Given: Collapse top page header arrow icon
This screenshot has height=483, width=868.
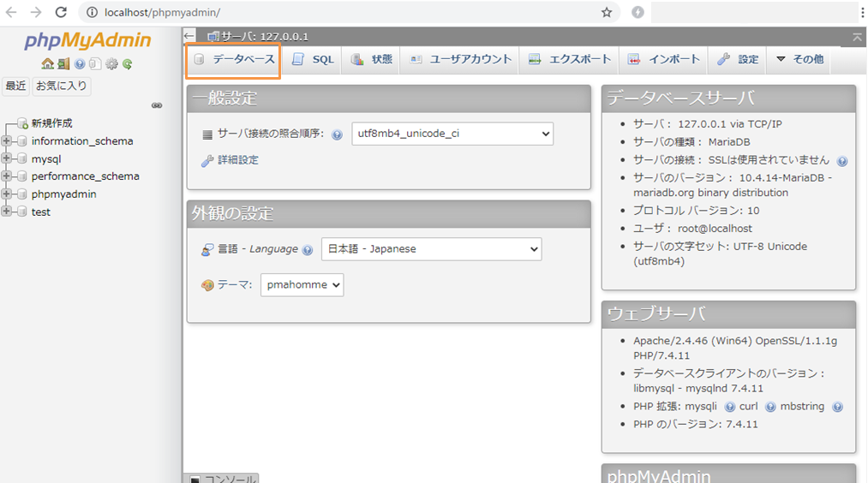Looking at the screenshot, I should [x=857, y=37].
